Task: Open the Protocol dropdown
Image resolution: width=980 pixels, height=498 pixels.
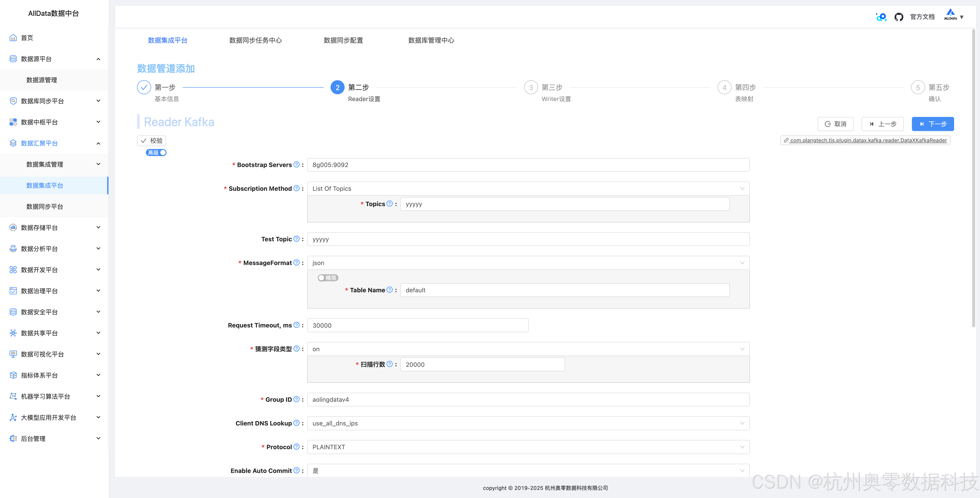Action: coord(528,447)
